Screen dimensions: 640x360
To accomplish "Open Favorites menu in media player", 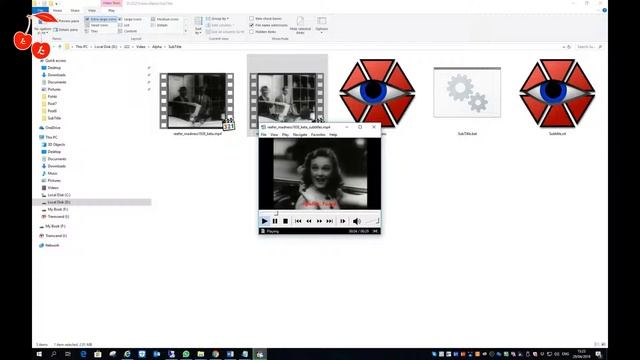I will click(318, 134).
